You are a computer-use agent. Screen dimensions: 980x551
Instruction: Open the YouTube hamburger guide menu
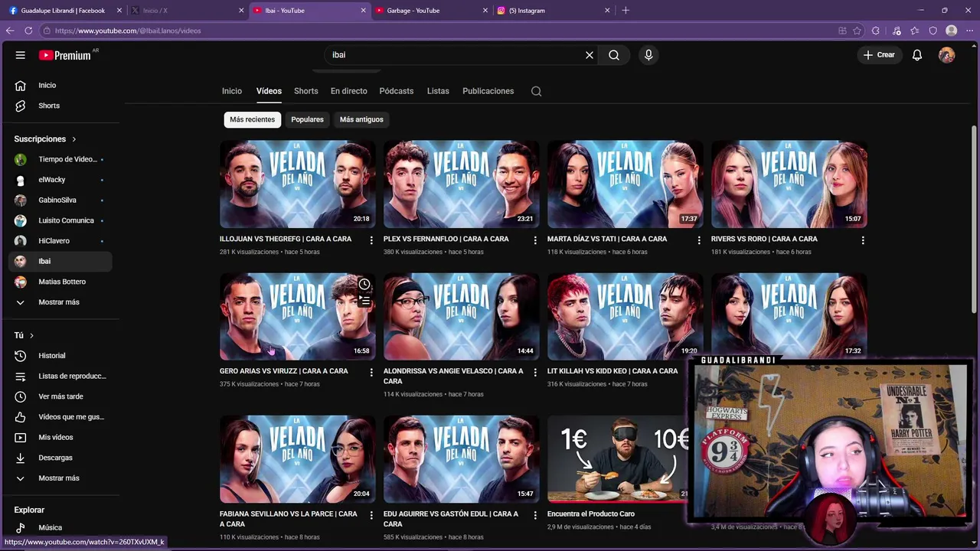pyautogui.click(x=21, y=55)
